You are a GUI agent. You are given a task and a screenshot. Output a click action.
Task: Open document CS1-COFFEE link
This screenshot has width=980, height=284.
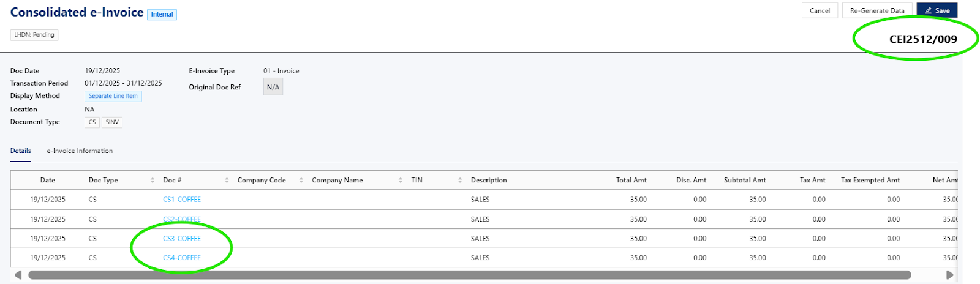coord(182,200)
